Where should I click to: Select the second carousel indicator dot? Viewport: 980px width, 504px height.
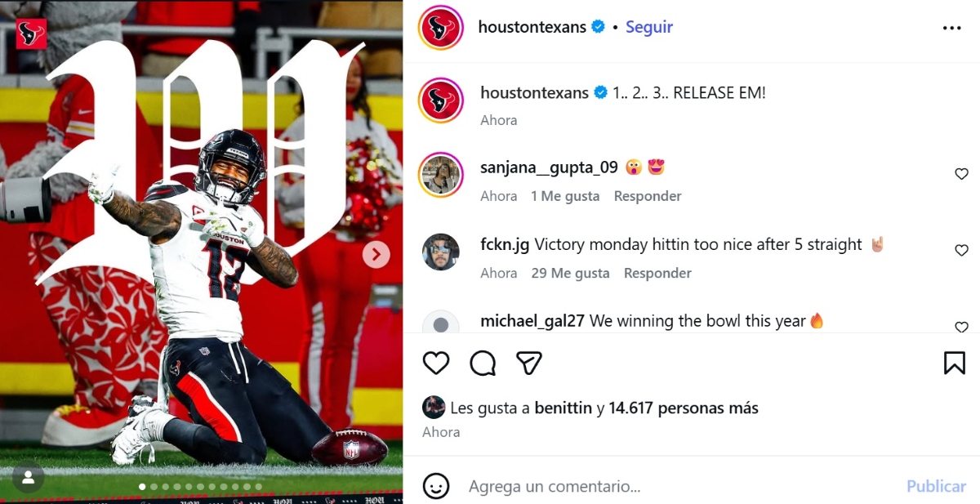point(154,487)
